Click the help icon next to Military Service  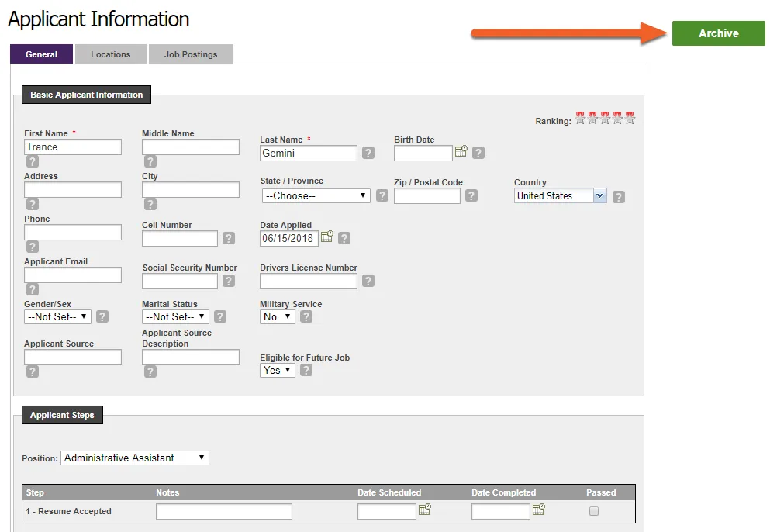[306, 316]
